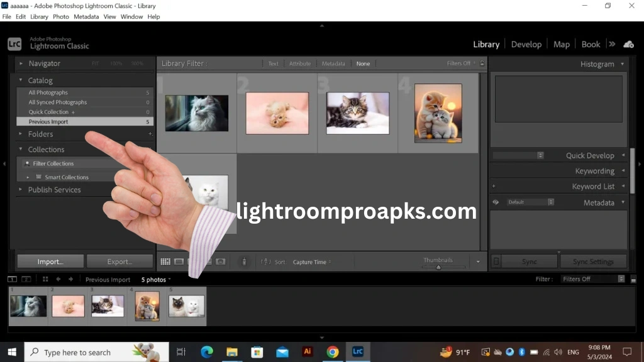Viewport: 644px width, 362px height.
Task: Launch Adobe Illustrator from the taskbar
Action: [308, 352]
